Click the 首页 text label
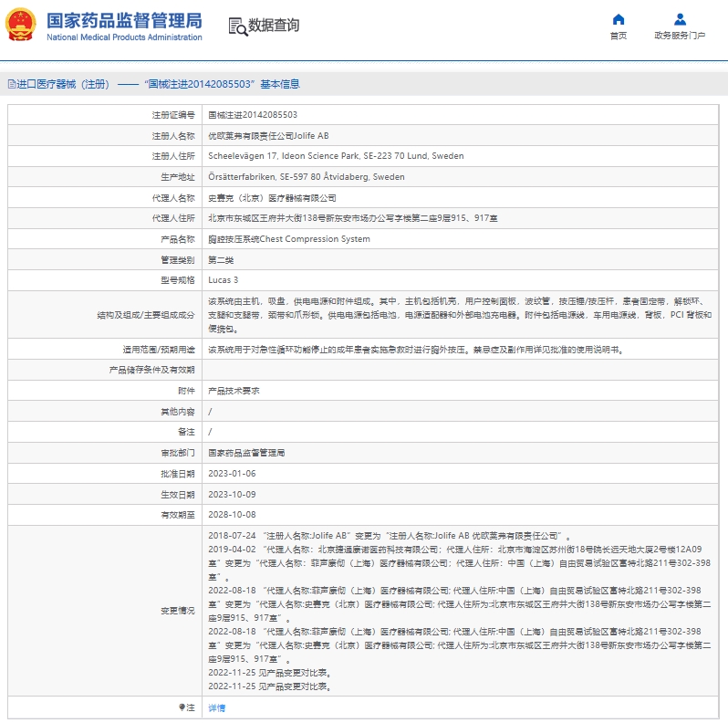Viewport: 728px width, 723px height. (x=619, y=36)
